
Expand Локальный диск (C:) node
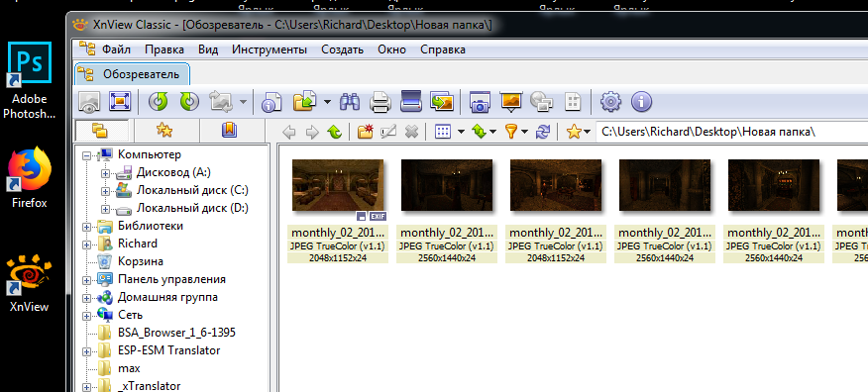105,192
